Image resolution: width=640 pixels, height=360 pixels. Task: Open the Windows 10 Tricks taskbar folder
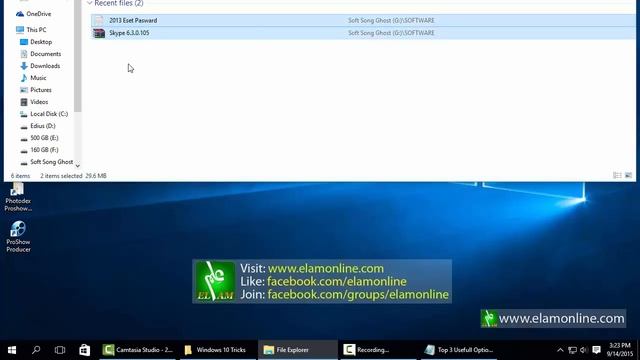217,350
